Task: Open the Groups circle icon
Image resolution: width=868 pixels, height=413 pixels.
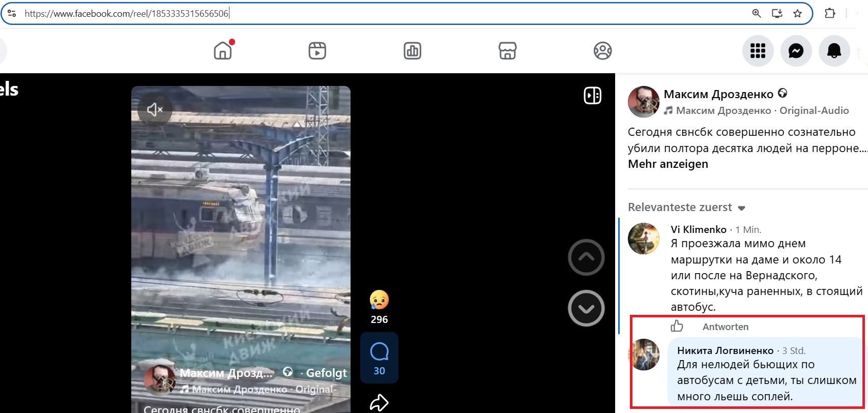Action: (x=602, y=51)
